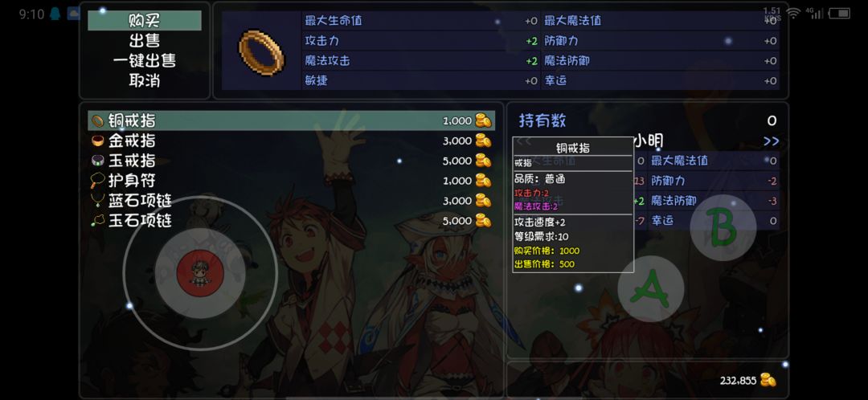
Task: Click the copper ring icon in the list
Action: coord(97,120)
